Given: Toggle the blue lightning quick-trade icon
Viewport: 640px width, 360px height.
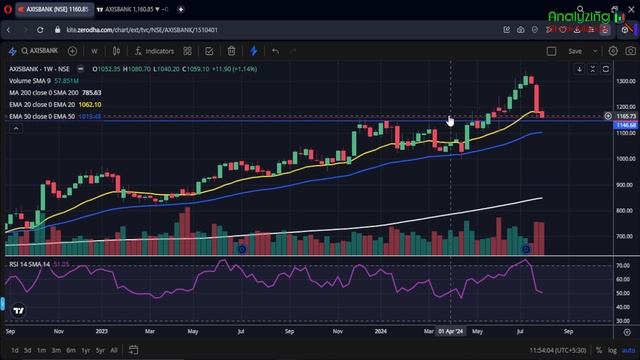Looking at the screenshot, I should tap(253, 51).
